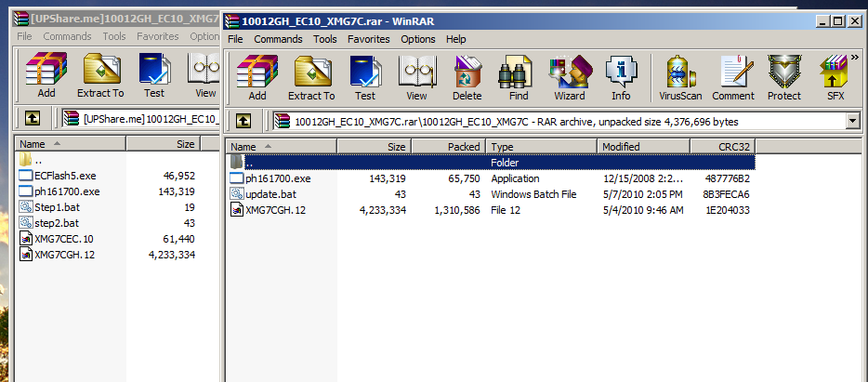
Task: Sort by CRC32 column
Action: pos(723,147)
